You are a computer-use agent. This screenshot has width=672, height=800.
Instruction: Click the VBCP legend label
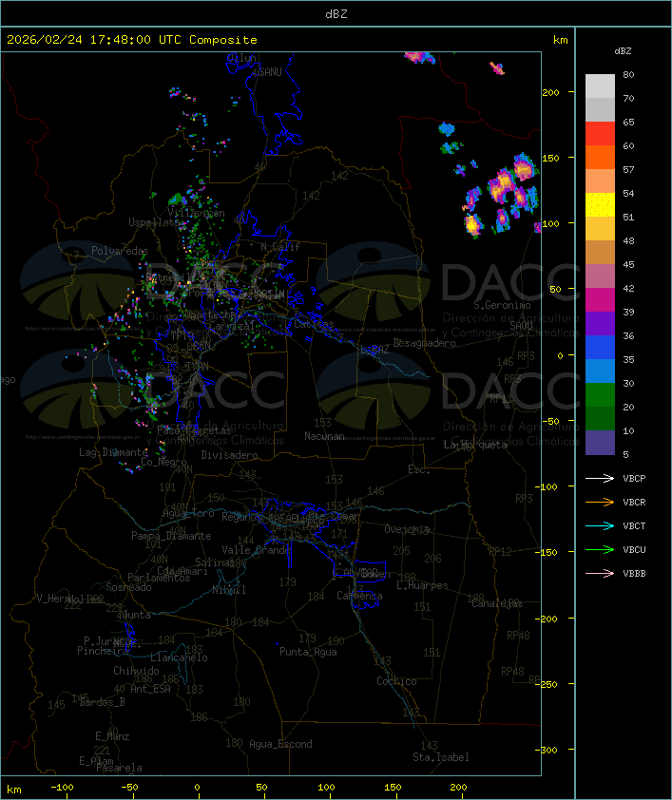634,479
